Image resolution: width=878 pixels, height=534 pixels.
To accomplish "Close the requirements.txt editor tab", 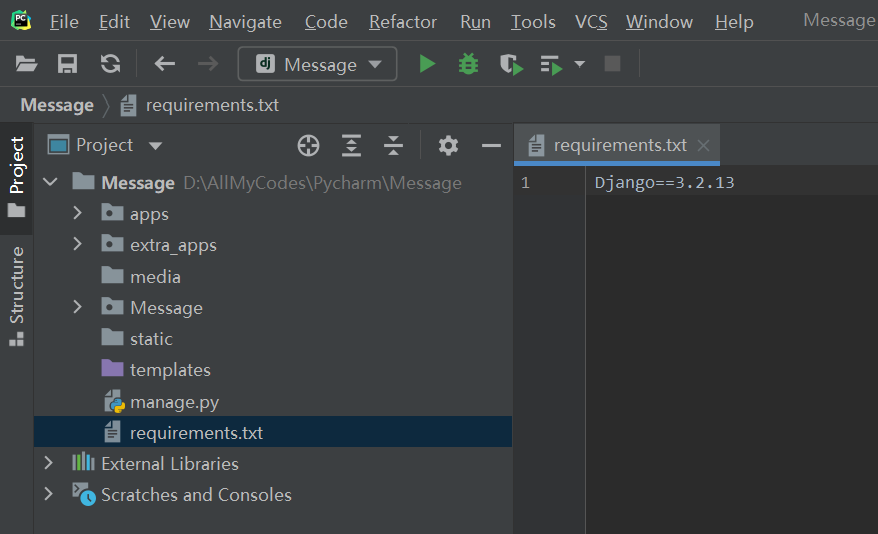I will [x=704, y=145].
